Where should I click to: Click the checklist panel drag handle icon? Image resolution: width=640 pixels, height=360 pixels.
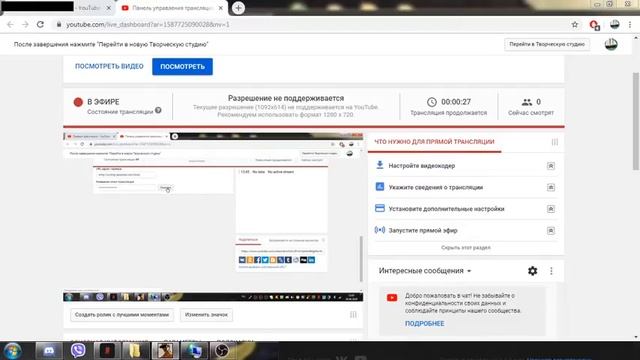pyautogui.click(x=555, y=142)
